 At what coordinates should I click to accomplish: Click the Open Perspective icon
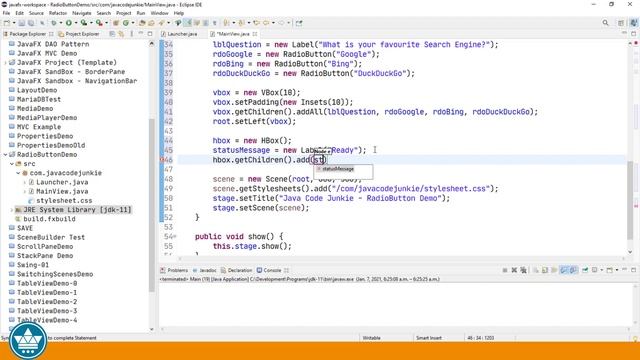pyautogui.click(x=620, y=23)
